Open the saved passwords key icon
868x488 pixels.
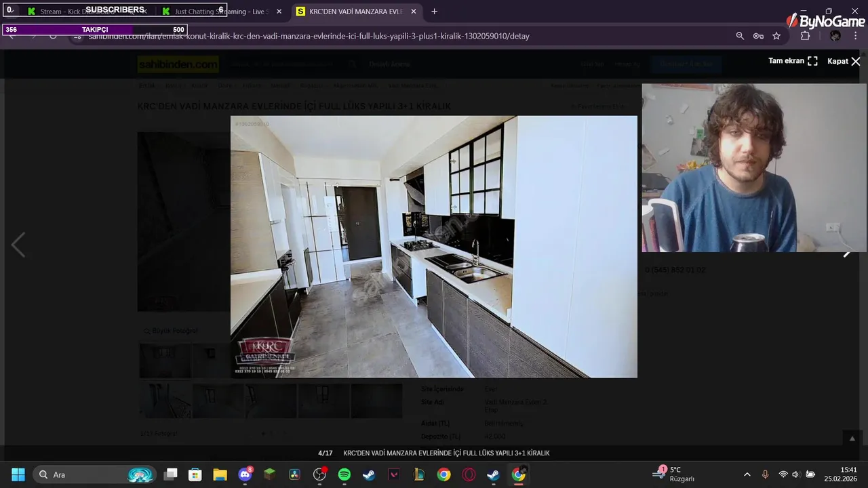pyautogui.click(x=758, y=36)
